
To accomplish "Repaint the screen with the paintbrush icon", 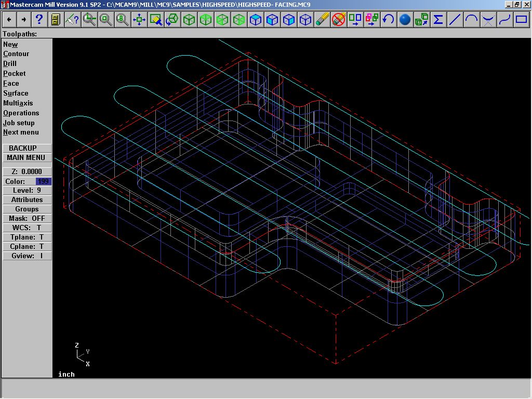I will point(155,20).
